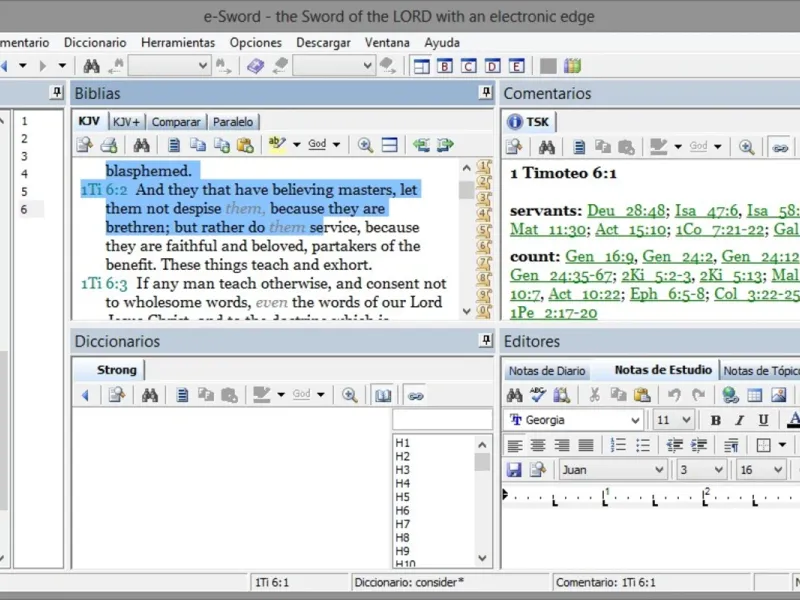Switch to the Comparar tab
The width and height of the screenshot is (800, 600).
pos(176,122)
